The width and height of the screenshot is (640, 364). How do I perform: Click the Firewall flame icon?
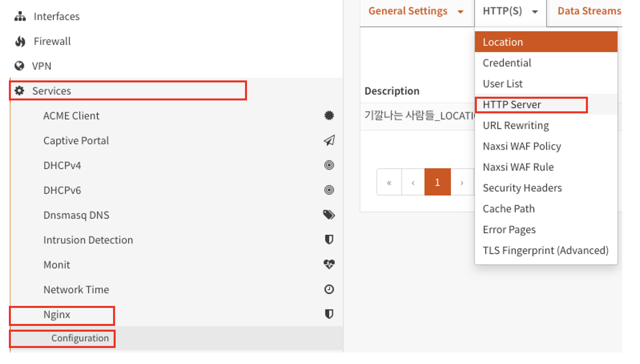(x=20, y=41)
